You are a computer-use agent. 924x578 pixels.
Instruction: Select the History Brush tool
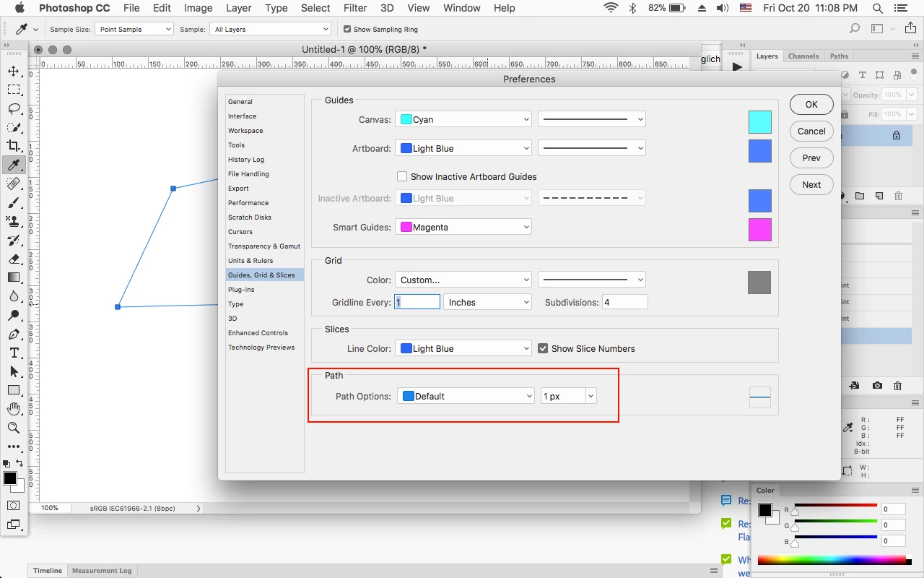(14, 240)
